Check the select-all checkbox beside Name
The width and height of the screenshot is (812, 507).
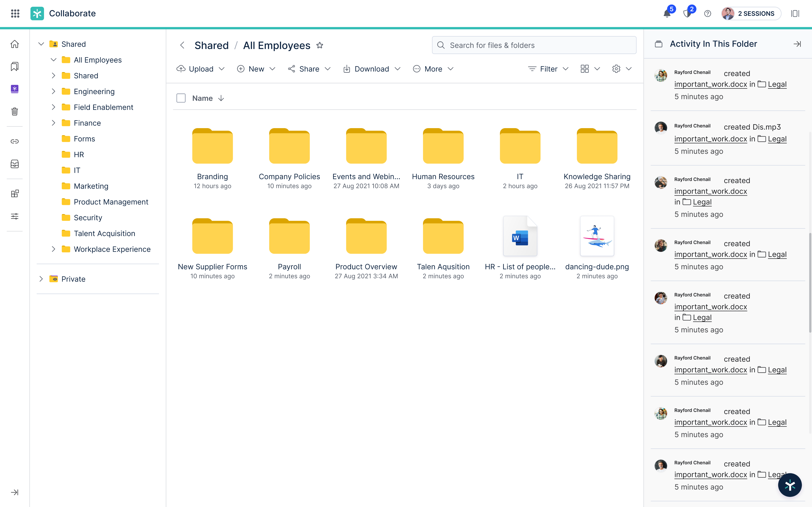click(x=181, y=98)
